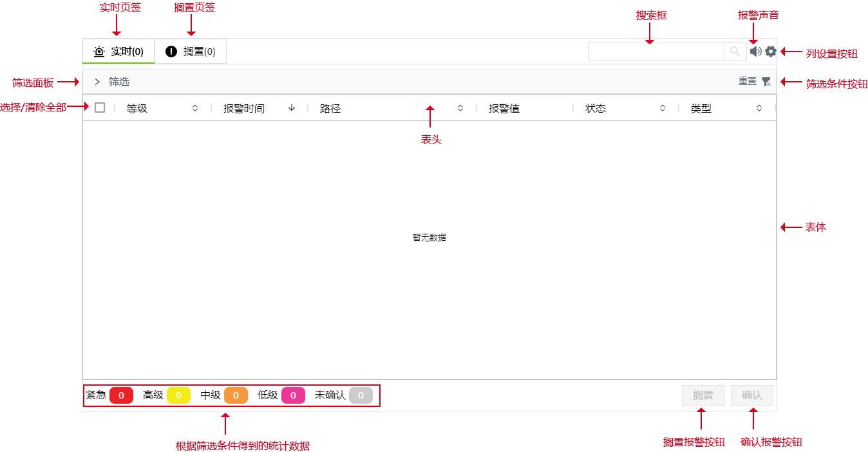The height and width of the screenshot is (452, 868).
Task: Click the search magnifier icon
Action: pyautogui.click(x=735, y=52)
